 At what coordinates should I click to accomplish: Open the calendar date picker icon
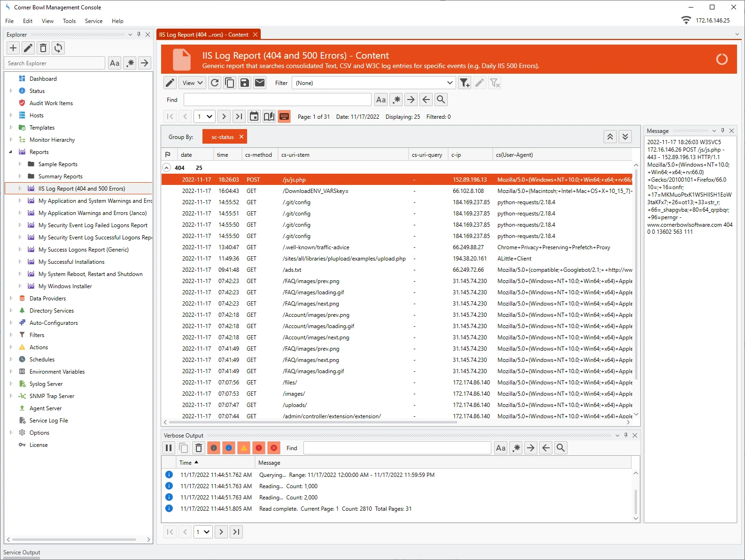254,117
